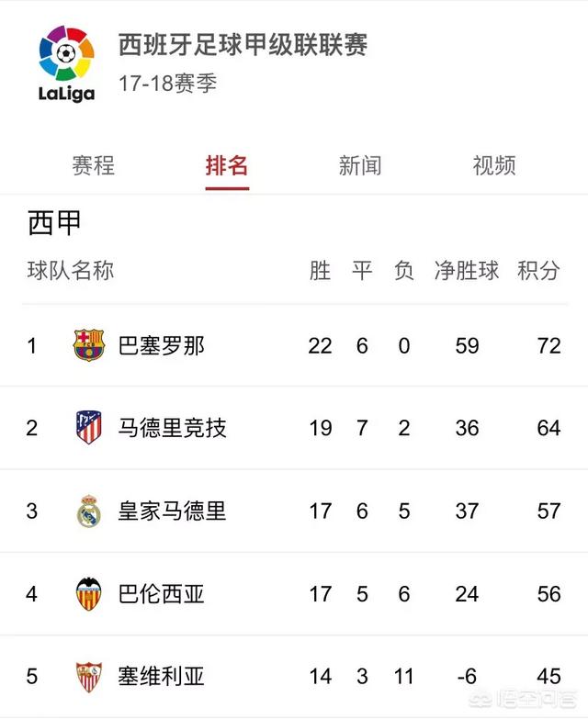Open the 视频 tab
Viewport: 588px width, 719px height.
click(494, 165)
